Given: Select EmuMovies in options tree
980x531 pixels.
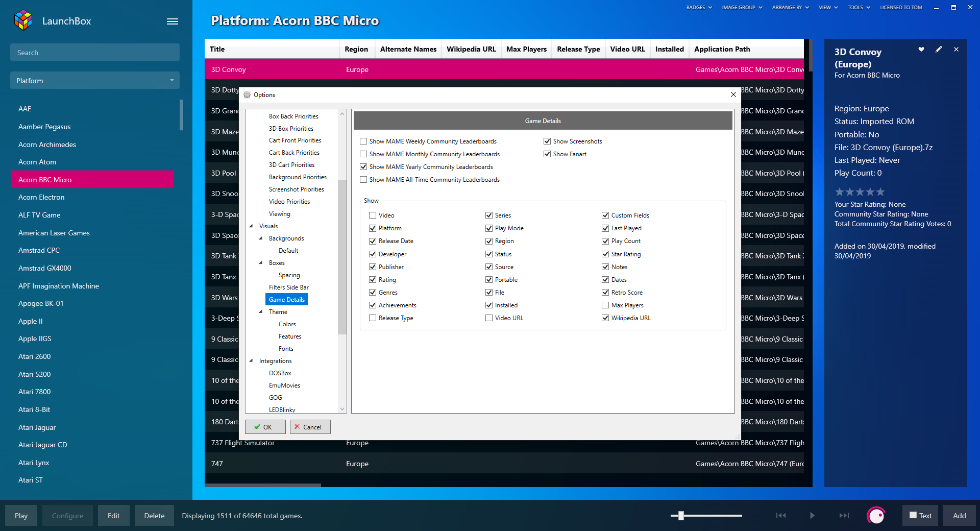Looking at the screenshot, I should pyautogui.click(x=285, y=385).
